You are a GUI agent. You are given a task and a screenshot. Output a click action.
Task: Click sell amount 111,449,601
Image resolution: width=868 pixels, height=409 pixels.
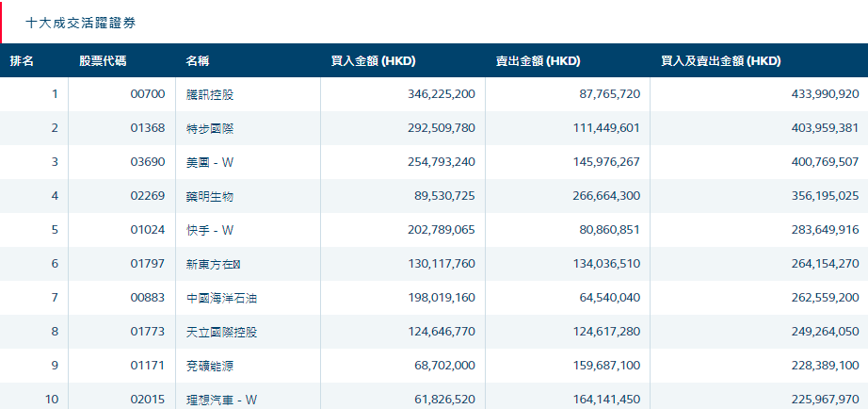608,128
